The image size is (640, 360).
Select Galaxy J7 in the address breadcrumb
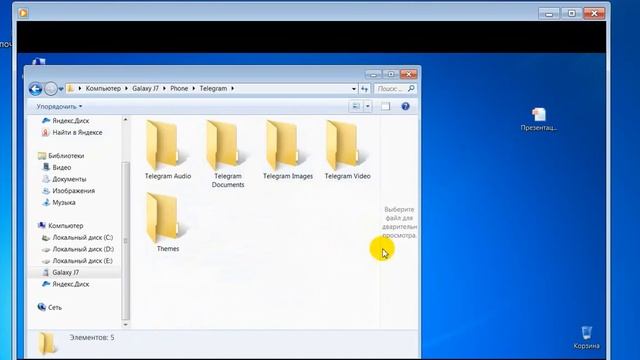coord(145,88)
